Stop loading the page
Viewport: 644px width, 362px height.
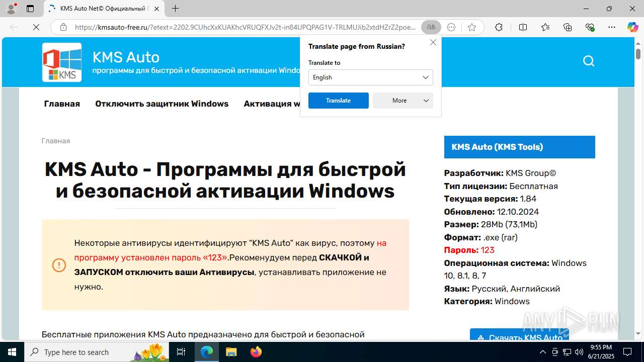36,27
